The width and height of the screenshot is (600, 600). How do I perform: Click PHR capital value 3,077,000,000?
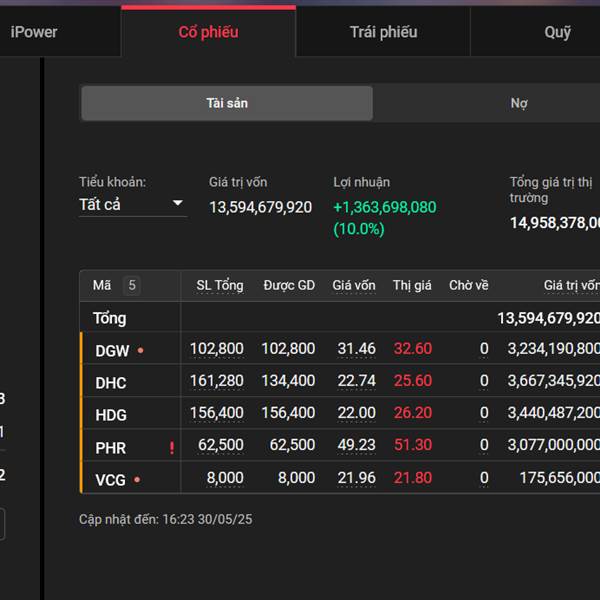(x=554, y=445)
